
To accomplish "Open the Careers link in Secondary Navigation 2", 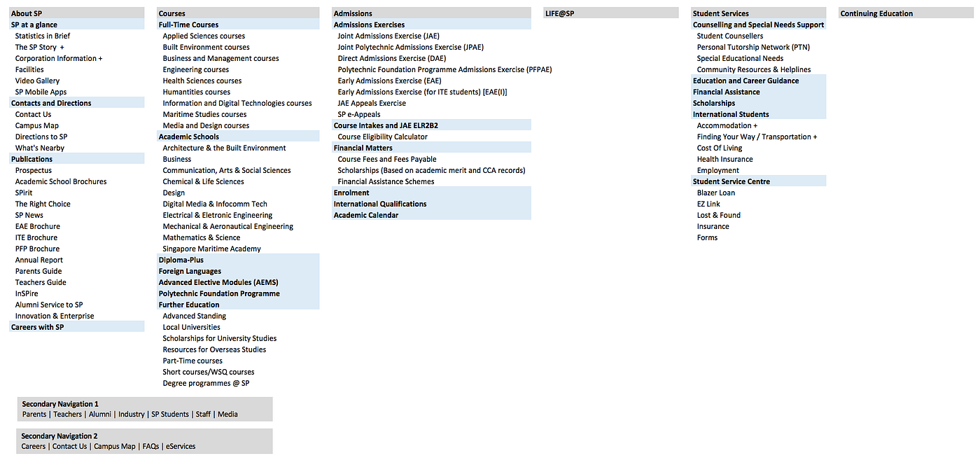I will (34, 446).
